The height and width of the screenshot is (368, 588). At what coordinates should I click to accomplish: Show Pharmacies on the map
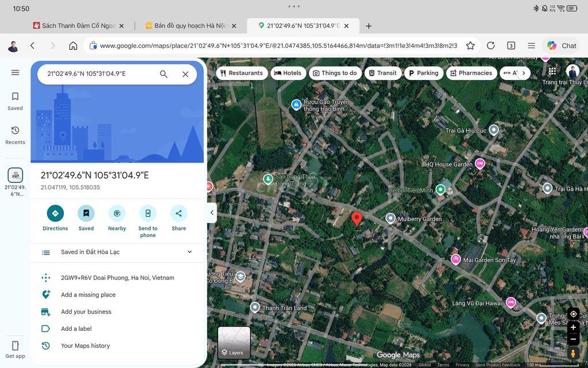tap(472, 73)
